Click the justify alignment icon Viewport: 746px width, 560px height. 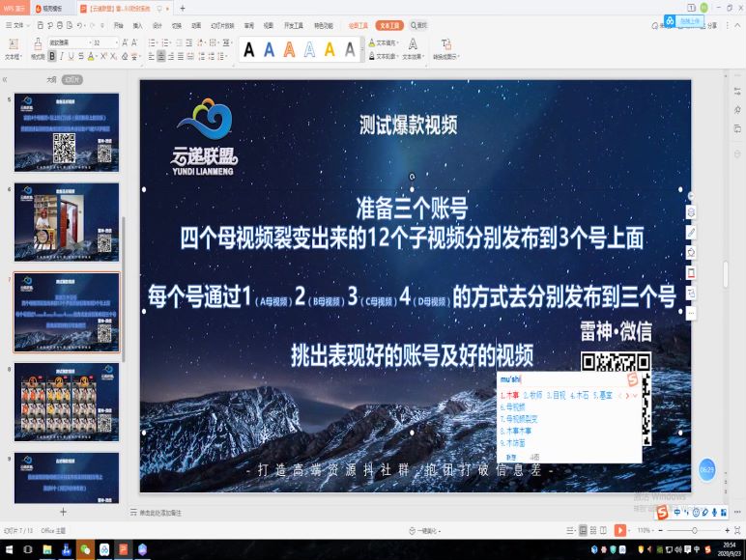(x=181, y=56)
